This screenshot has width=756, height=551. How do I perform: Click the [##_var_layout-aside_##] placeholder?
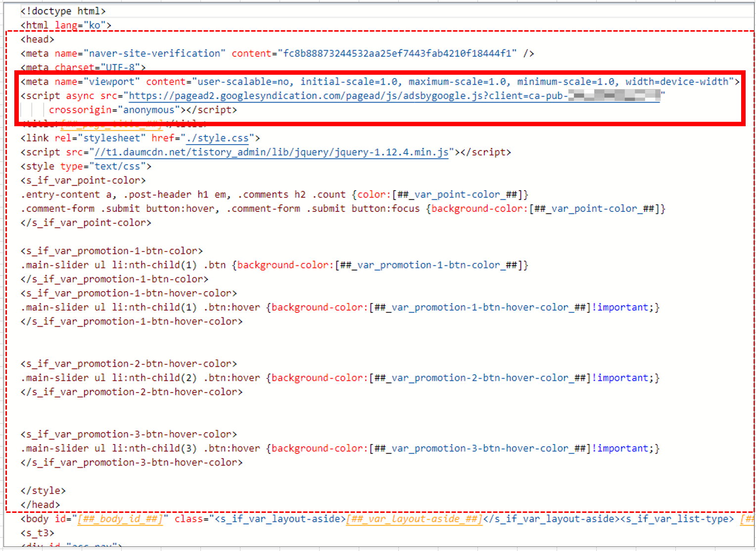(x=414, y=519)
